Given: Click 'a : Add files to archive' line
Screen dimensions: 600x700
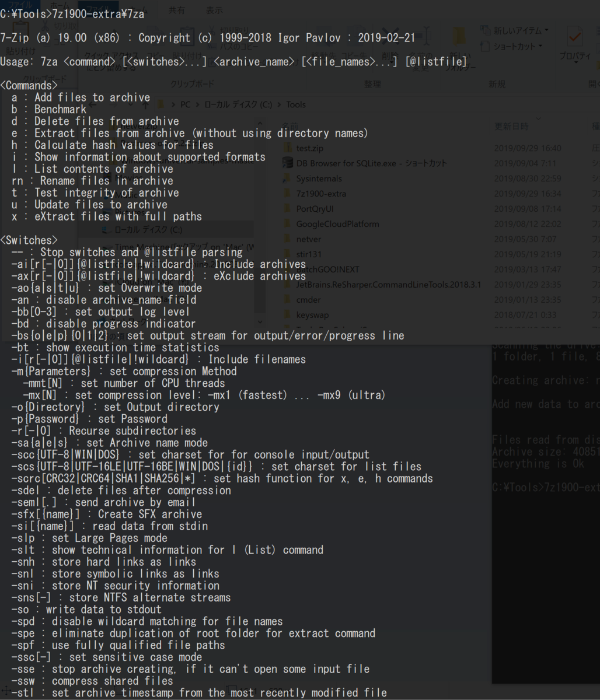Looking at the screenshot, I should 81,97.
